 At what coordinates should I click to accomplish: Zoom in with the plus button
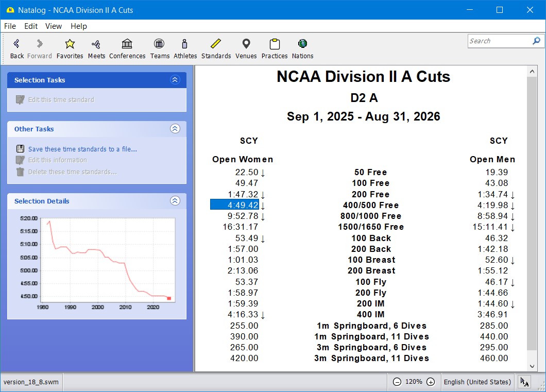point(431,382)
